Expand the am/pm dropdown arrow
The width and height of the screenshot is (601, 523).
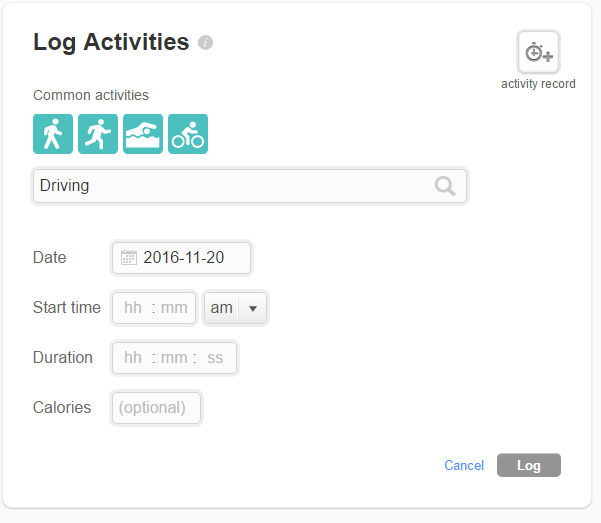(x=253, y=308)
